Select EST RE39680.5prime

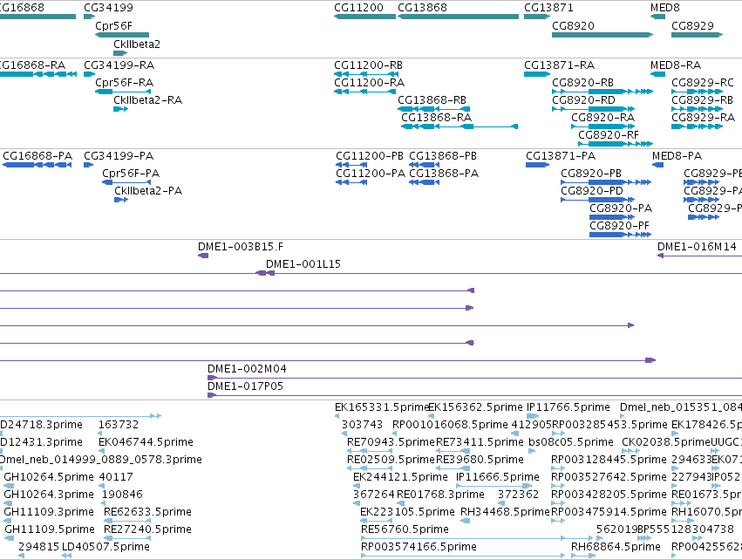click(453, 468)
